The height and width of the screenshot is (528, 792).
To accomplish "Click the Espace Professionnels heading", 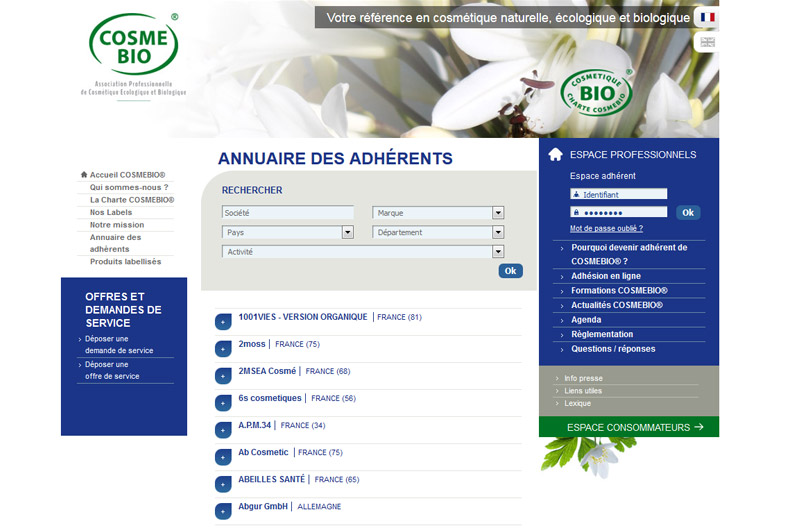I will pos(633,155).
